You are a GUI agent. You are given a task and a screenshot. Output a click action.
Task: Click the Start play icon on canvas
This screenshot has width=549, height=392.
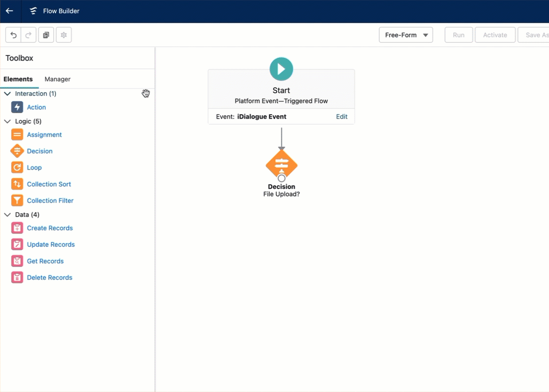coord(281,69)
